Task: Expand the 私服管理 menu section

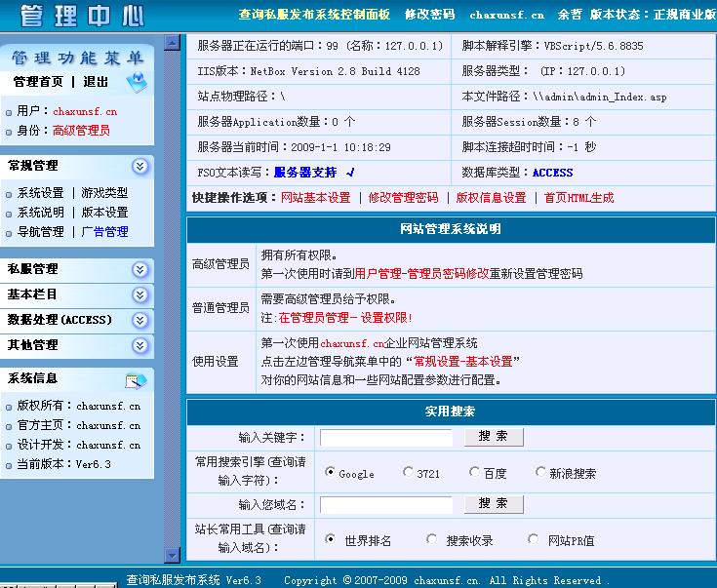Action: point(140,269)
